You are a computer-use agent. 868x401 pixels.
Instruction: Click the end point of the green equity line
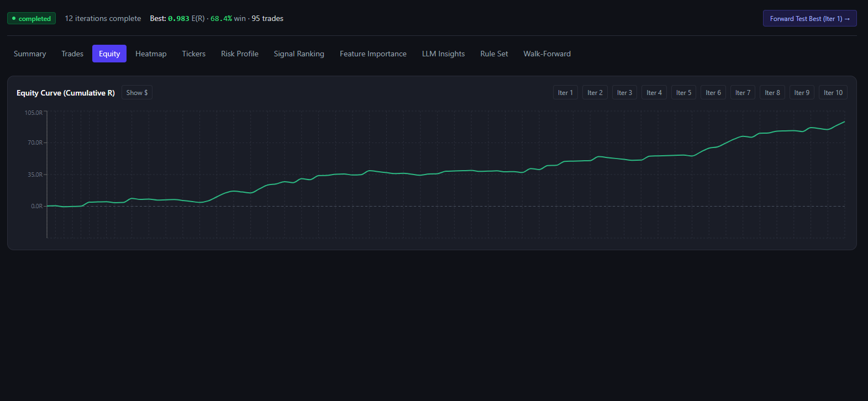coord(844,122)
